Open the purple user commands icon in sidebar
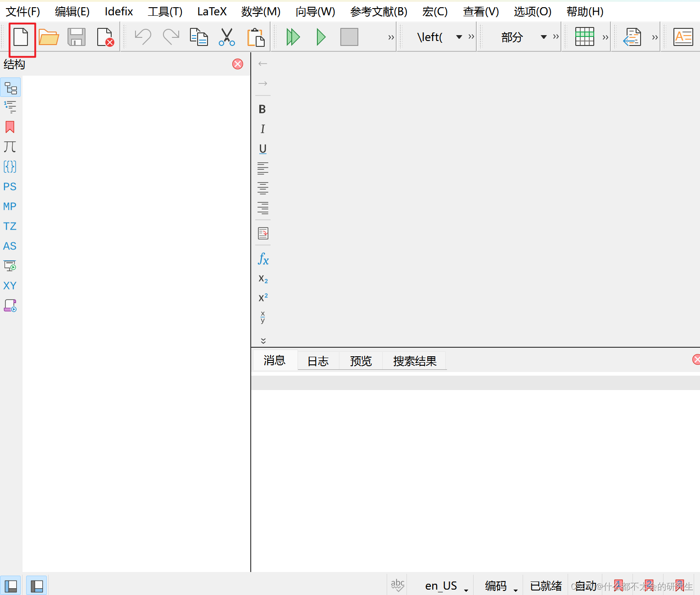Image resolution: width=700 pixels, height=595 pixels. tap(10, 305)
